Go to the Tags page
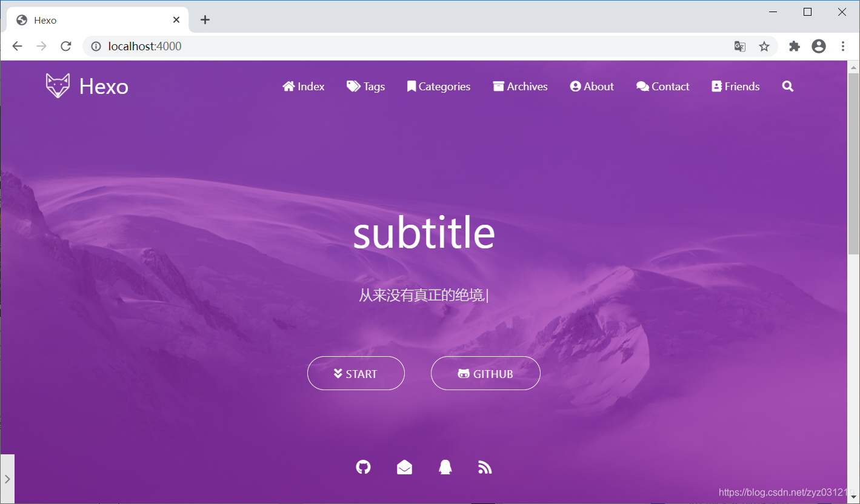Screen dimensions: 860x504 (365, 87)
